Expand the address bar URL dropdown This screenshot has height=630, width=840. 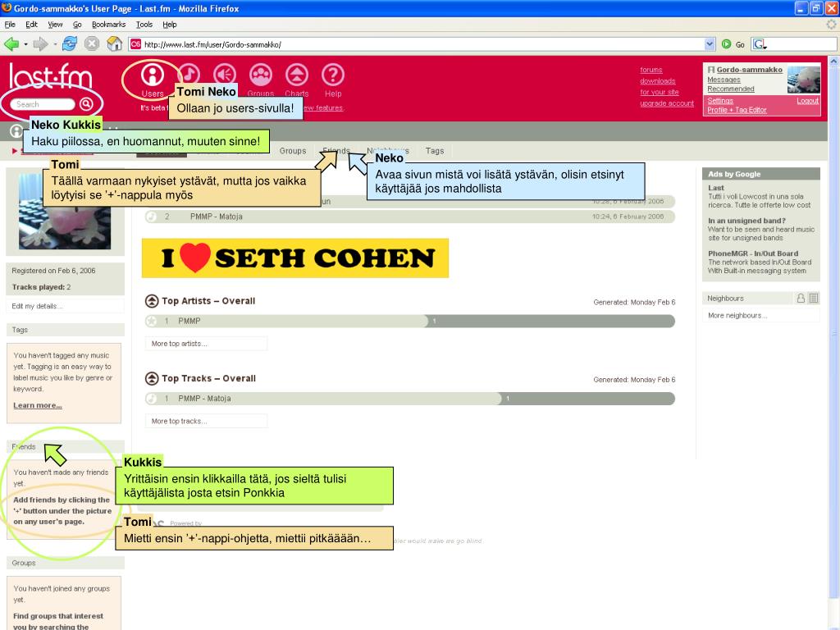coord(710,44)
